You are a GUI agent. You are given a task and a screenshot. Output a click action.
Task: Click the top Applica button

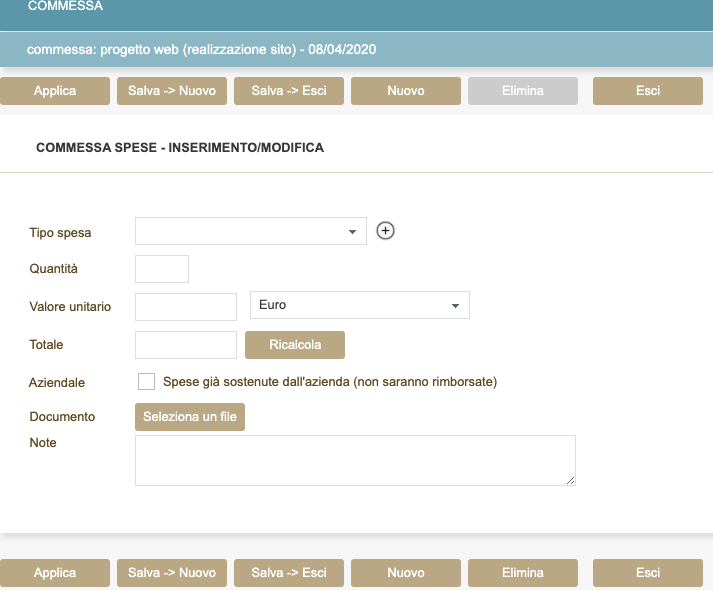55,91
